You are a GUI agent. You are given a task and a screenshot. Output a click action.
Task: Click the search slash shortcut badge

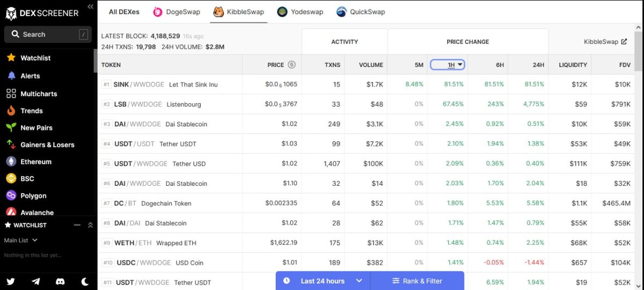(x=83, y=34)
